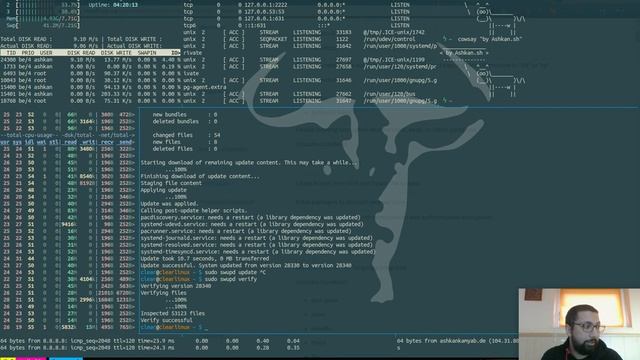Click the "Update successful" version line
Image resolution: width=640 pixels, height=360 pixels.
[x=246, y=265]
